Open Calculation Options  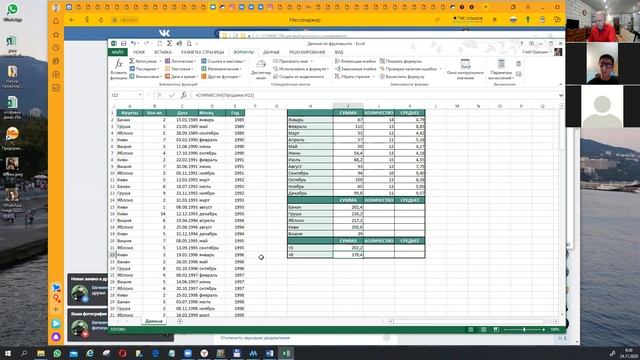pyautogui.click(x=501, y=69)
